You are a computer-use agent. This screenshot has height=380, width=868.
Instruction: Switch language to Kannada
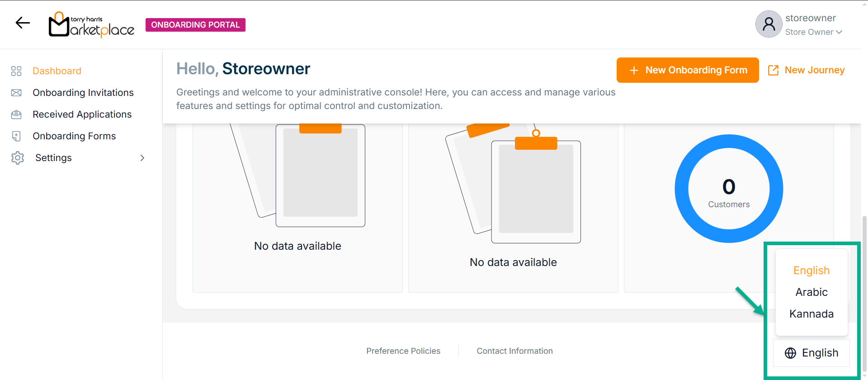811,314
